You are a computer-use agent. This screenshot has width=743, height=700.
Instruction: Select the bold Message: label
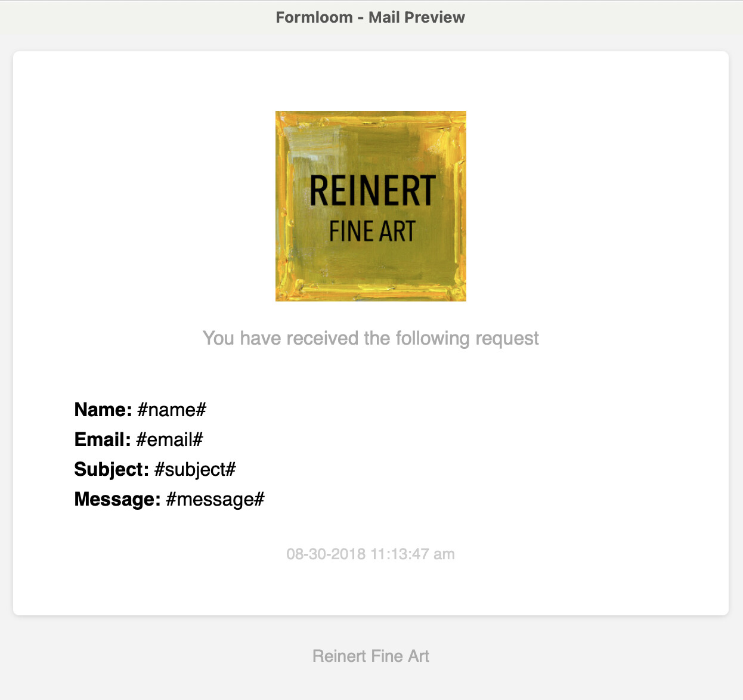[117, 499]
